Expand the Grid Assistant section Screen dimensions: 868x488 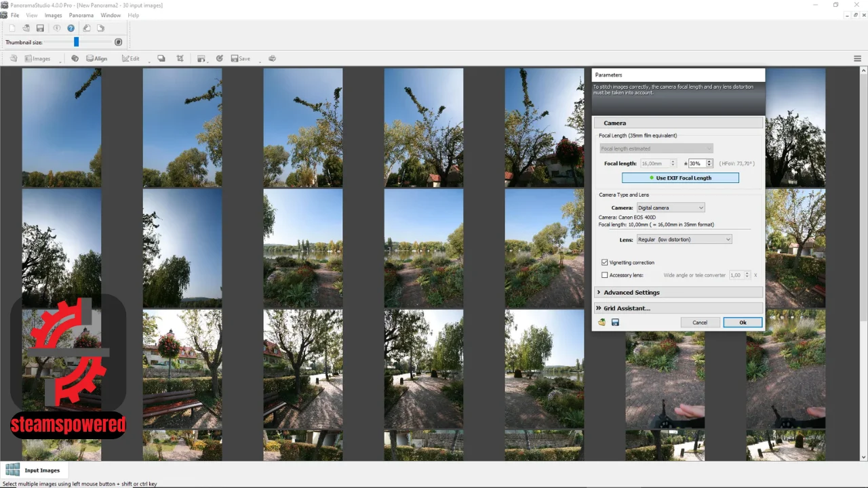click(x=678, y=308)
